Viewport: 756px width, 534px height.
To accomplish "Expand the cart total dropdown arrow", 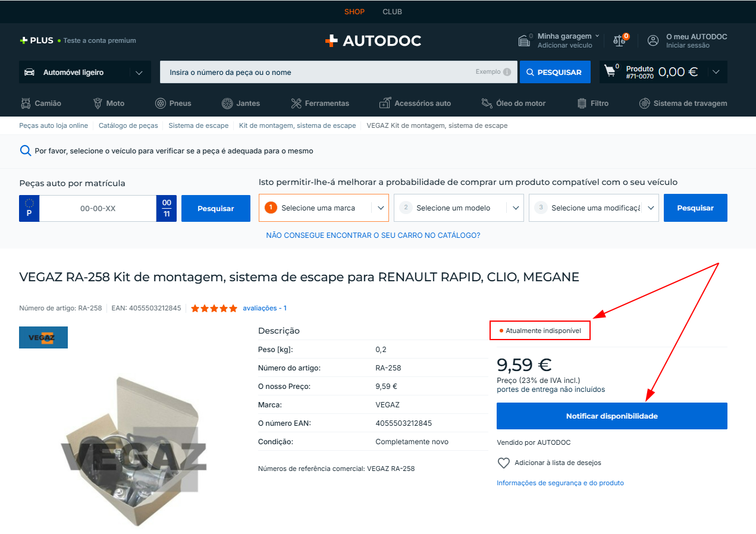I will tap(716, 72).
